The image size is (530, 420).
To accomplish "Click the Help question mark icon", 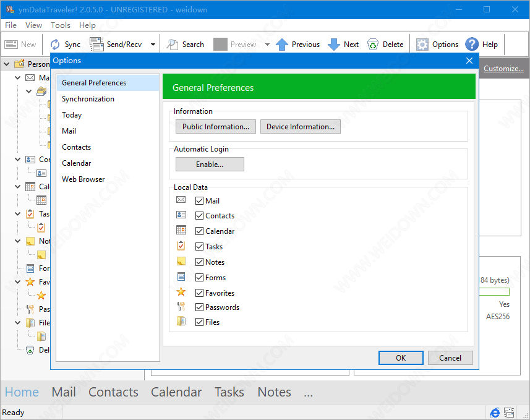I will tap(472, 45).
